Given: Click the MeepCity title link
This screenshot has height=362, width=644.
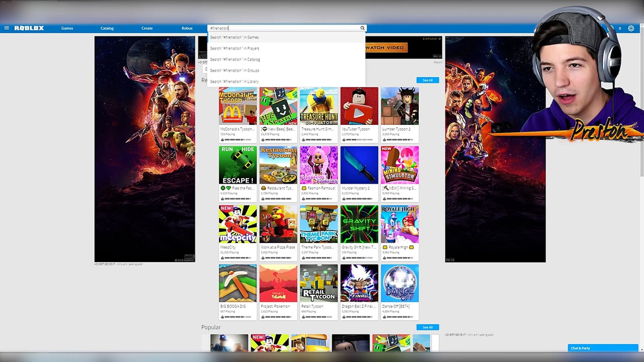Looking at the screenshot, I should coord(228,247).
